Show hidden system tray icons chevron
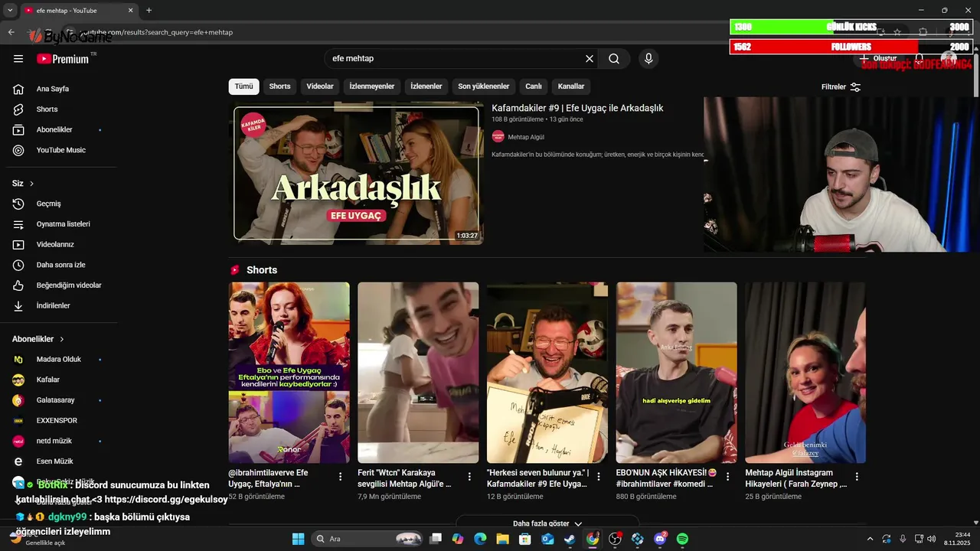 pos(869,539)
